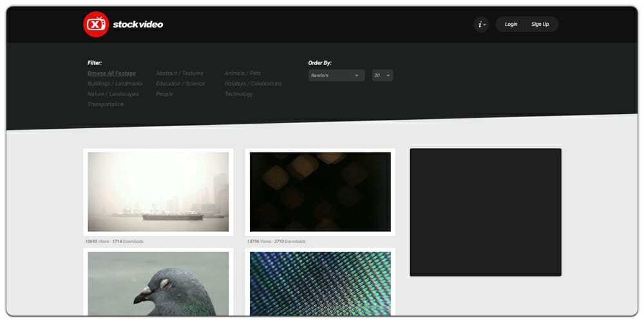Select the Technology filter
Screen dimensions: 644x322
click(x=238, y=94)
